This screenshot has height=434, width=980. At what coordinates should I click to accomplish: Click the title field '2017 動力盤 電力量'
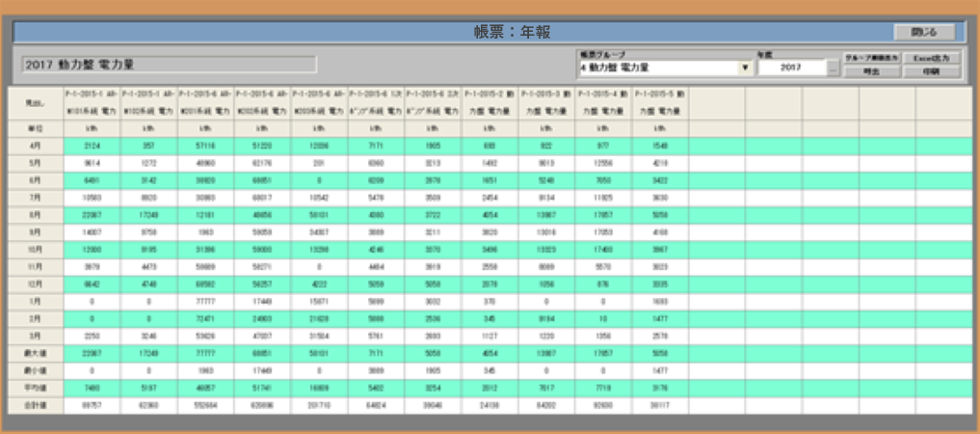pos(169,65)
